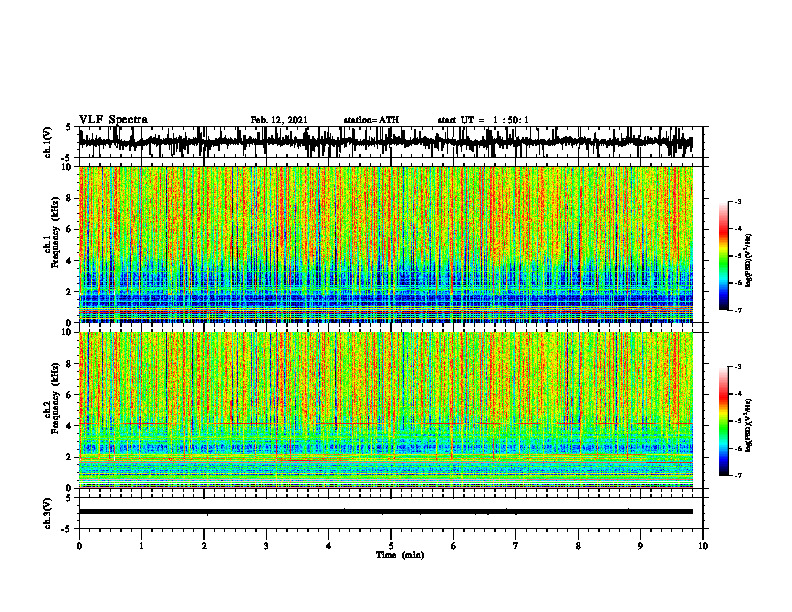This screenshot has height=612, width=792.
Task: Click the 'VLF Spectra' plot title
Action: [113, 120]
